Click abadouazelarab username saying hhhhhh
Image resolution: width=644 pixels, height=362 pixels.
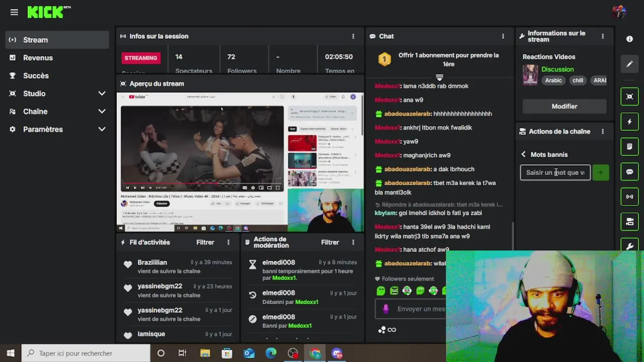click(407, 114)
